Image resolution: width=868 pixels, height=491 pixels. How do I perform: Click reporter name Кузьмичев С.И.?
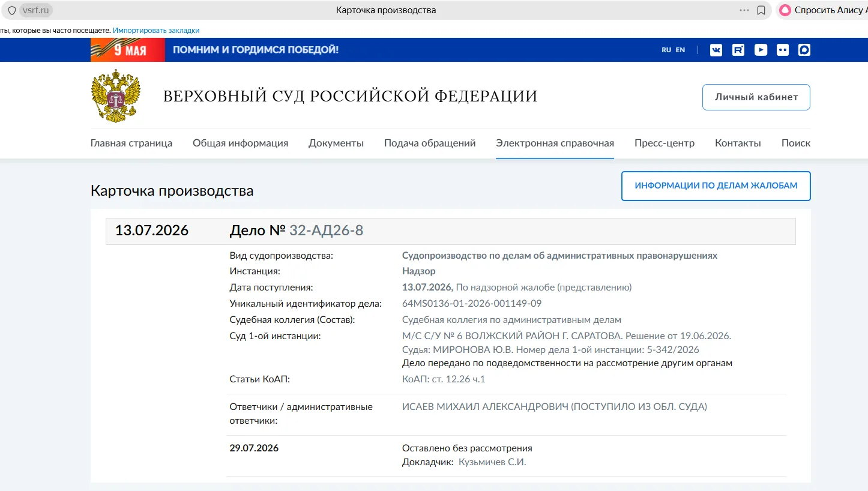492,462
